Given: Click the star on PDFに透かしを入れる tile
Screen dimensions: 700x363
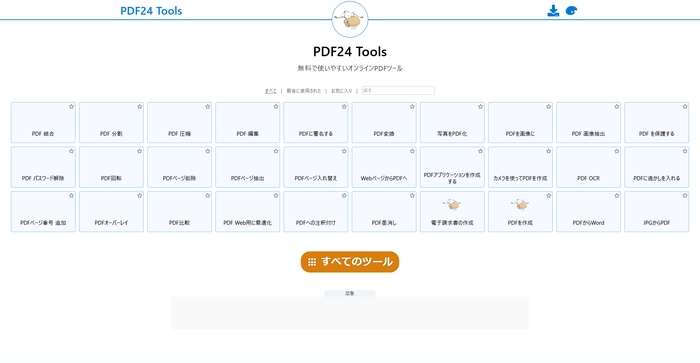Looking at the screenshot, I should point(685,151).
